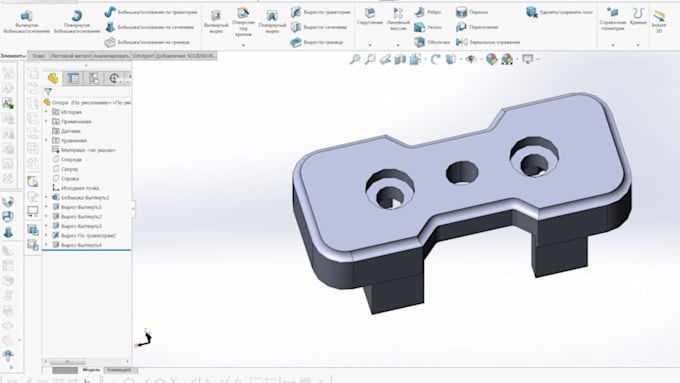Expand the Примечания (Annotations) node
680x383 pixels.
(46, 121)
